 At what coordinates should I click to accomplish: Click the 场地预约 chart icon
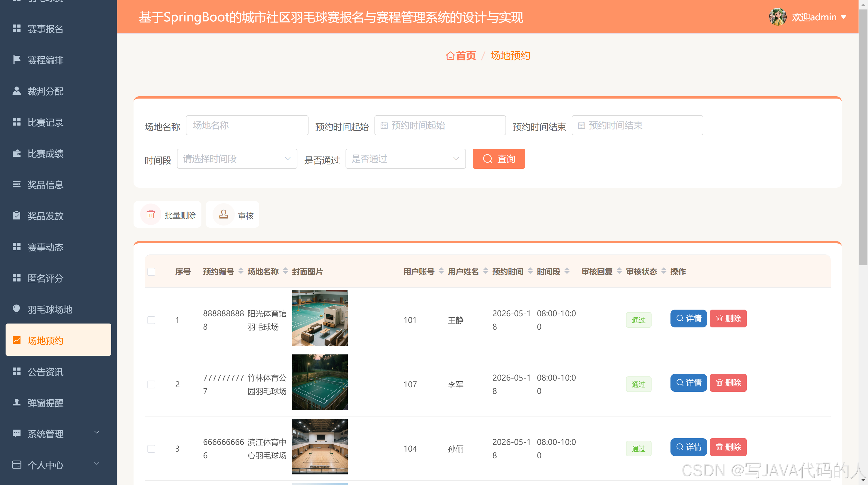point(16,340)
